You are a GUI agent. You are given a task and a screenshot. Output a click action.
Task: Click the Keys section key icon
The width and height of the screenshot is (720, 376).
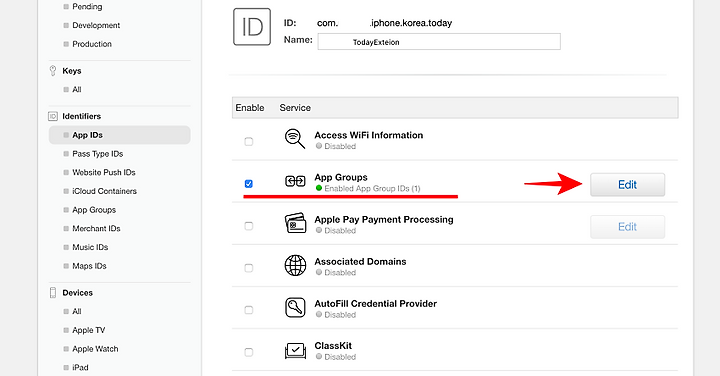point(53,71)
